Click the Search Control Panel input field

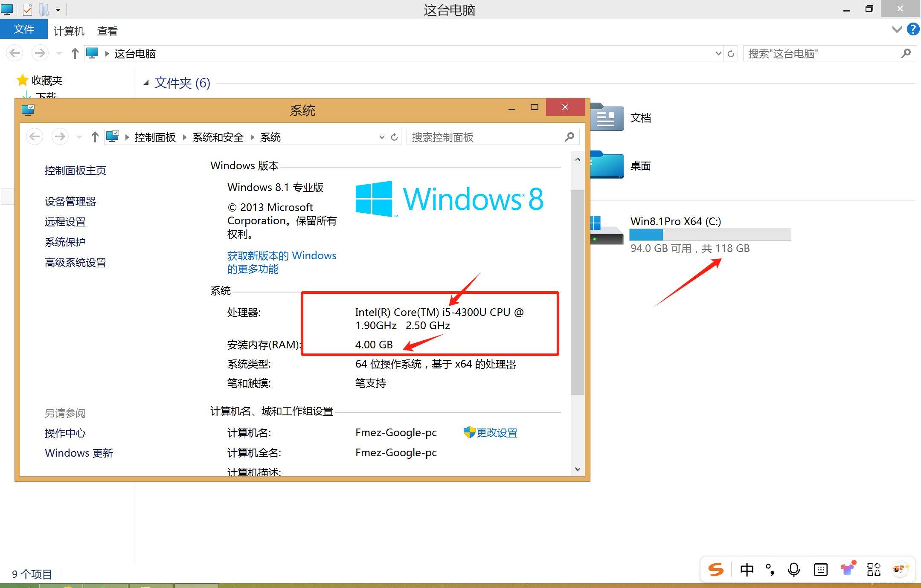[493, 137]
